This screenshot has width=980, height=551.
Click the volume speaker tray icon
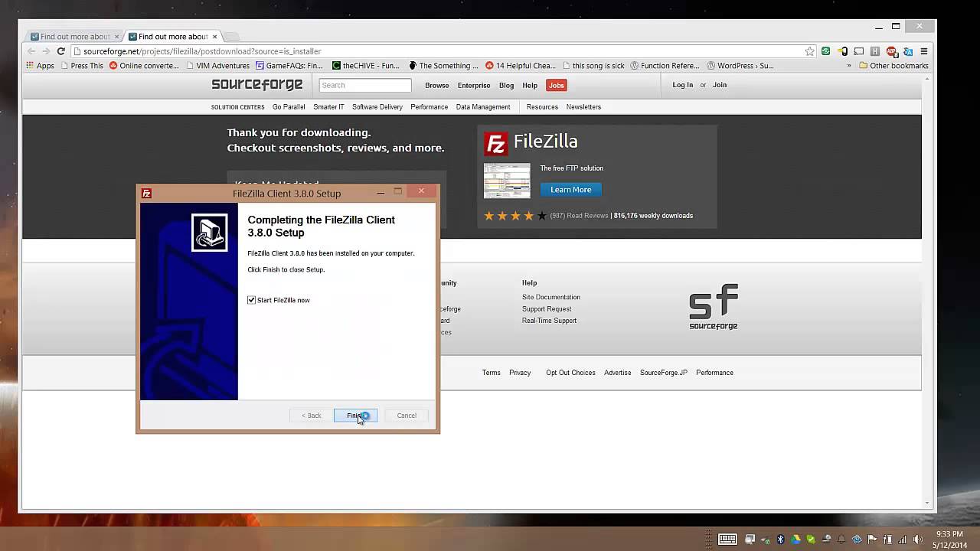click(x=918, y=539)
